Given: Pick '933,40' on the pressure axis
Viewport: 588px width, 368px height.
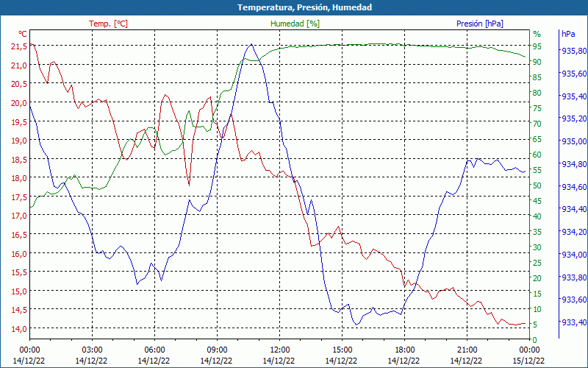Looking at the screenshot, I should (574, 322).
